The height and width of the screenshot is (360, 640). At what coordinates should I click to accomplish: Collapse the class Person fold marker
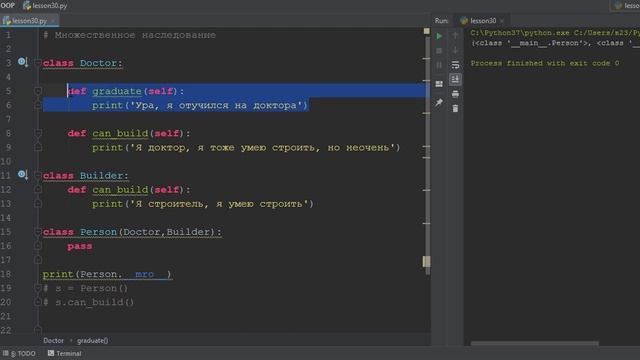(38, 232)
